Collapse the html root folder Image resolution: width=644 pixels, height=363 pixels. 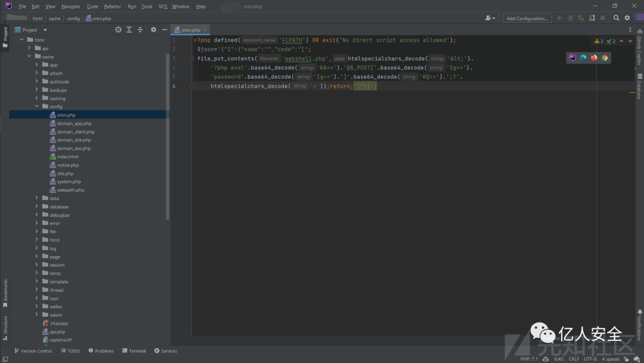click(22, 40)
